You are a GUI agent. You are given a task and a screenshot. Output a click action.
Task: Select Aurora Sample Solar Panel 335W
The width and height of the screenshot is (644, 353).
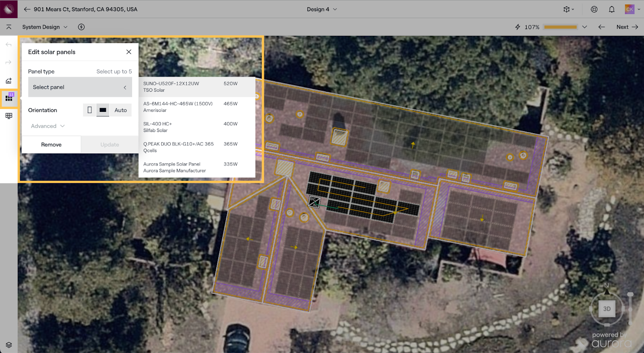[197, 167]
